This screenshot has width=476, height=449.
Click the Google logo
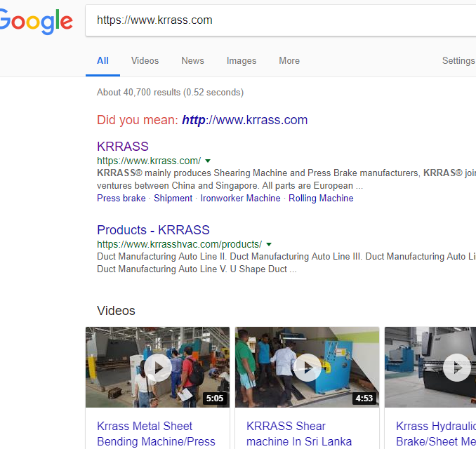coord(36,21)
